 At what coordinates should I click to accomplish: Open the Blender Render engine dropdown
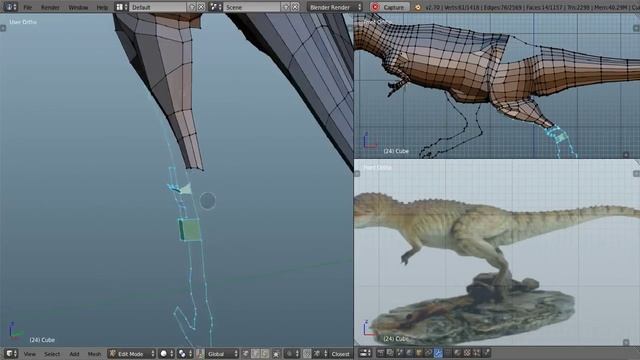pyautogui.click(x=335, y=7)
